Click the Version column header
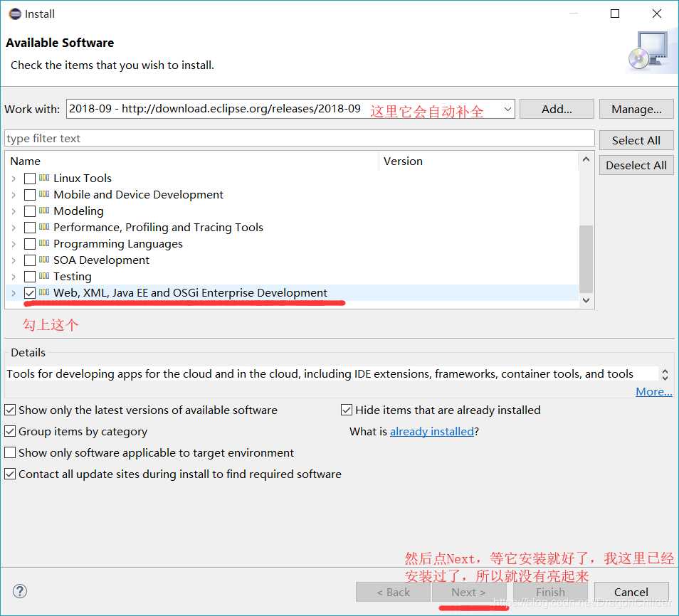The width and height of the screenshot is (679, 616). tap(478, 161)
